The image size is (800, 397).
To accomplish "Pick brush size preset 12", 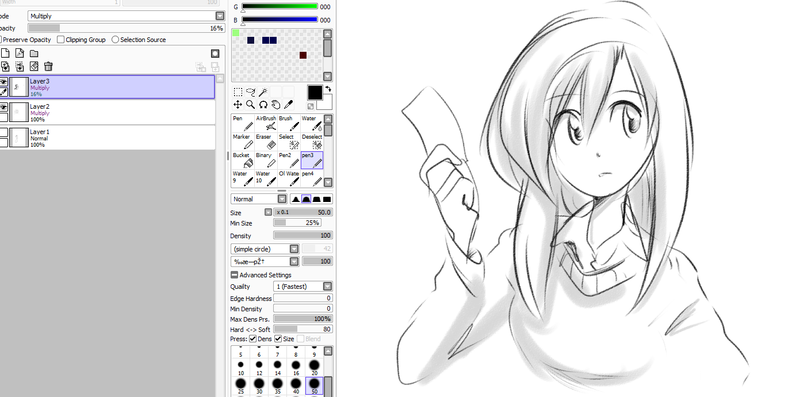I will (x=259, y=367).
